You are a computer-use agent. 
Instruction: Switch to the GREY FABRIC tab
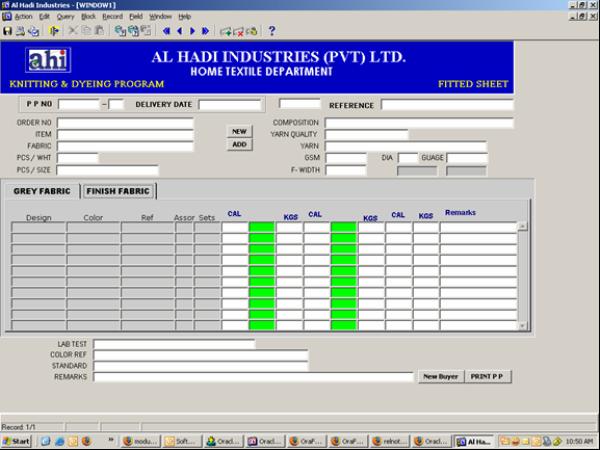(42, 191)
